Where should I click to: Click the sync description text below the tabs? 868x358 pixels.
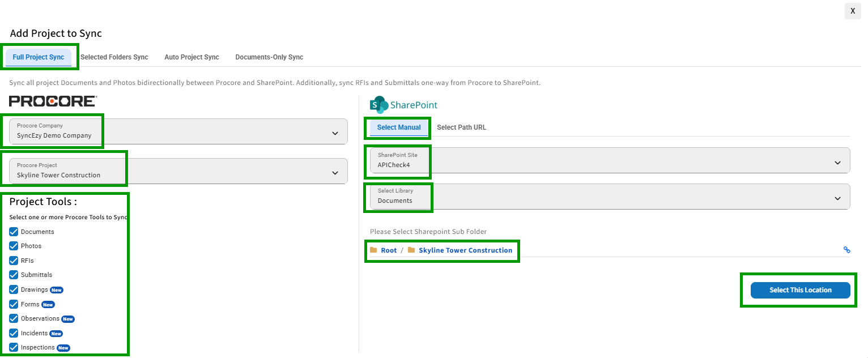(275, 83)
